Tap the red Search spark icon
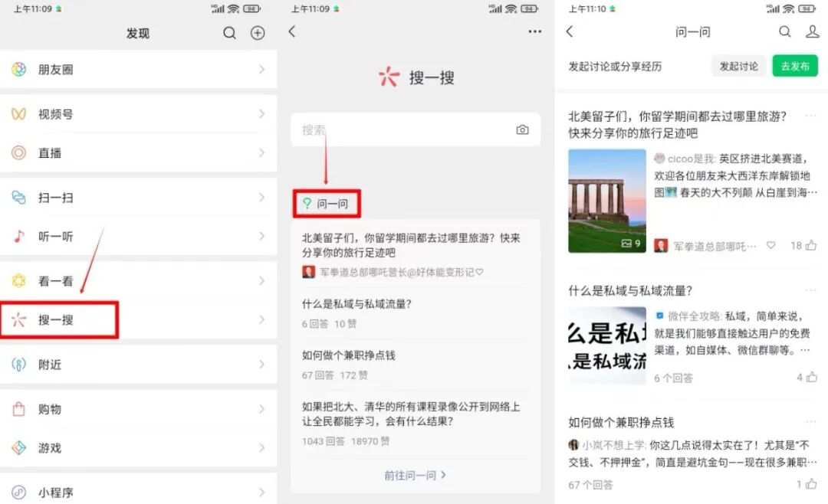 19,320
